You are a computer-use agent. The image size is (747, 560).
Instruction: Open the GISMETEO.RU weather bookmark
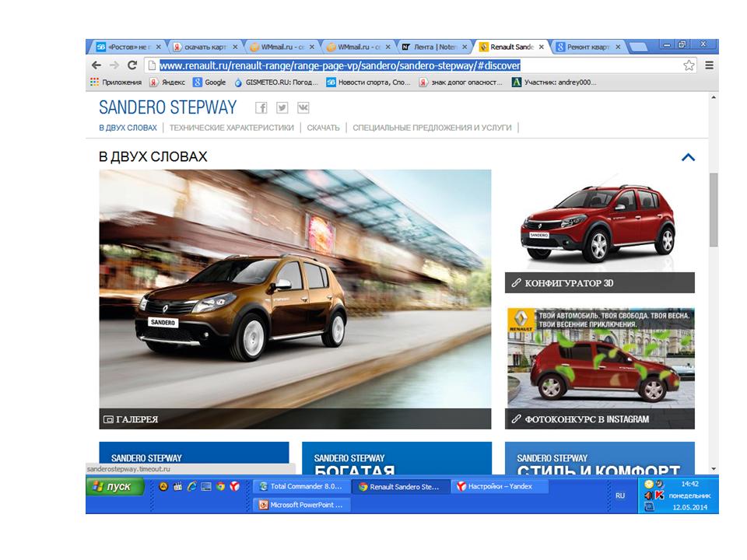275,82
